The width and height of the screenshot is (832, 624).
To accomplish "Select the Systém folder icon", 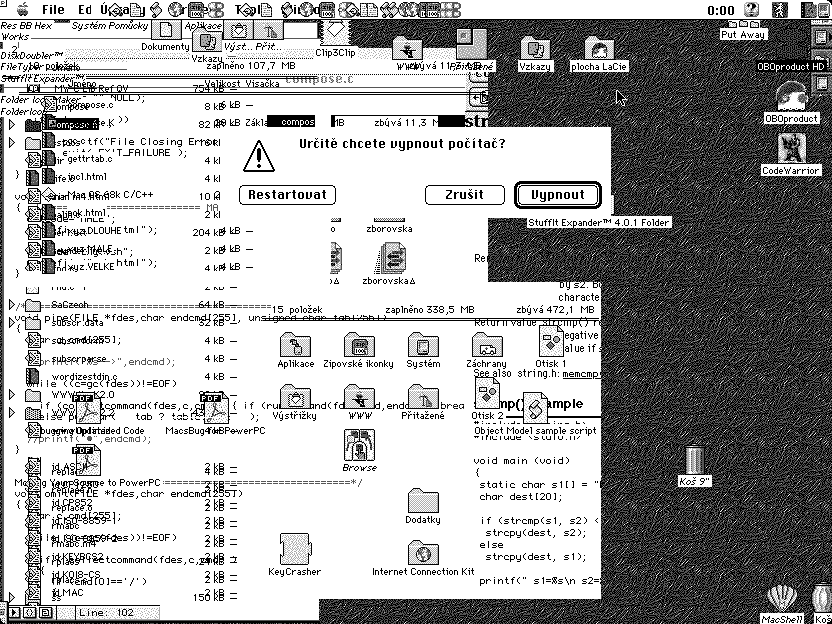I will pyautogui.click(x=423, y=347).
